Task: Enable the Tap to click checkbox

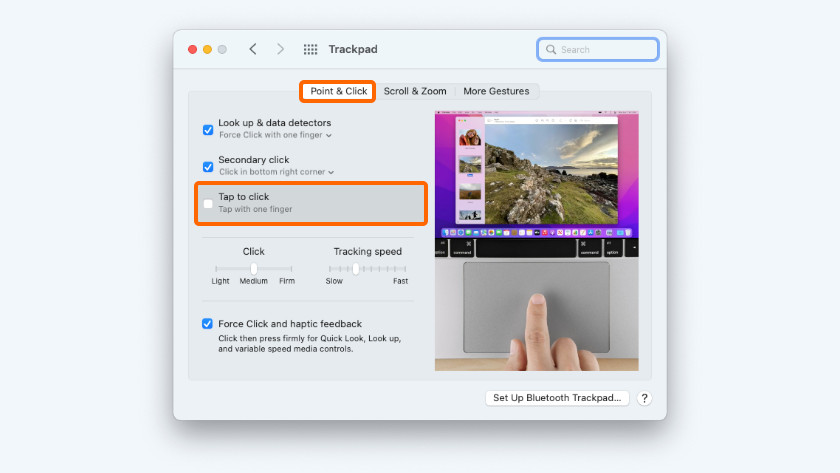Action: (208, 203)
